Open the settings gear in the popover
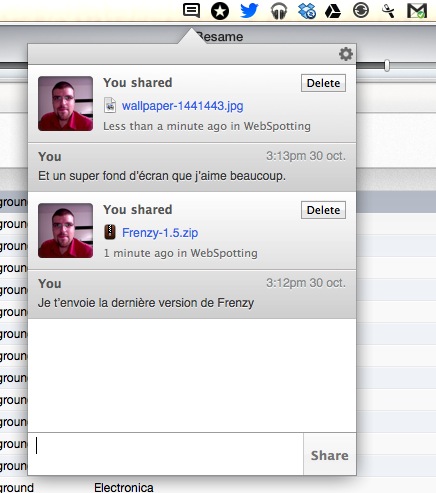436x493 pixels. [346, 54]
